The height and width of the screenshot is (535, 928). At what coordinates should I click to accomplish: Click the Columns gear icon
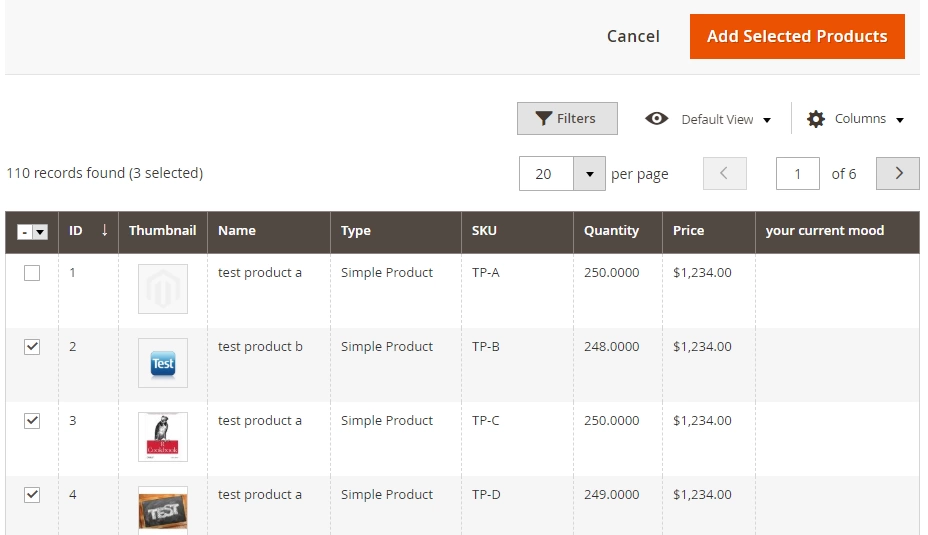click(816, 119)
